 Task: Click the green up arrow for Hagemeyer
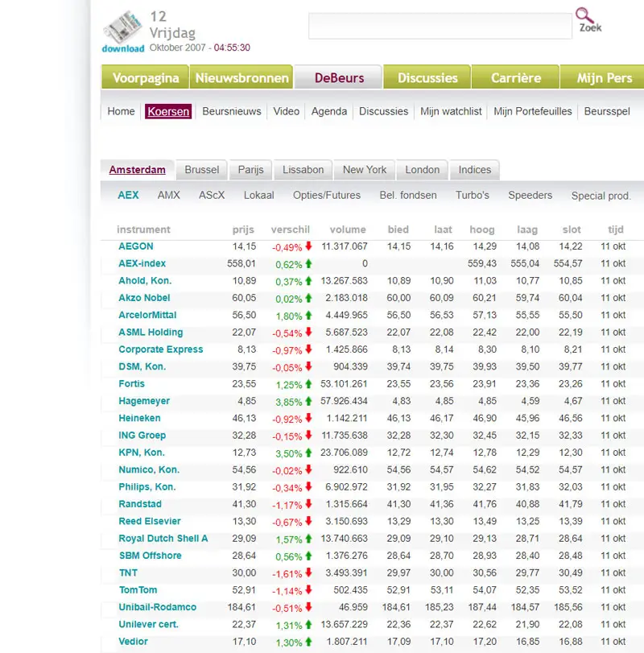(308, 401)
